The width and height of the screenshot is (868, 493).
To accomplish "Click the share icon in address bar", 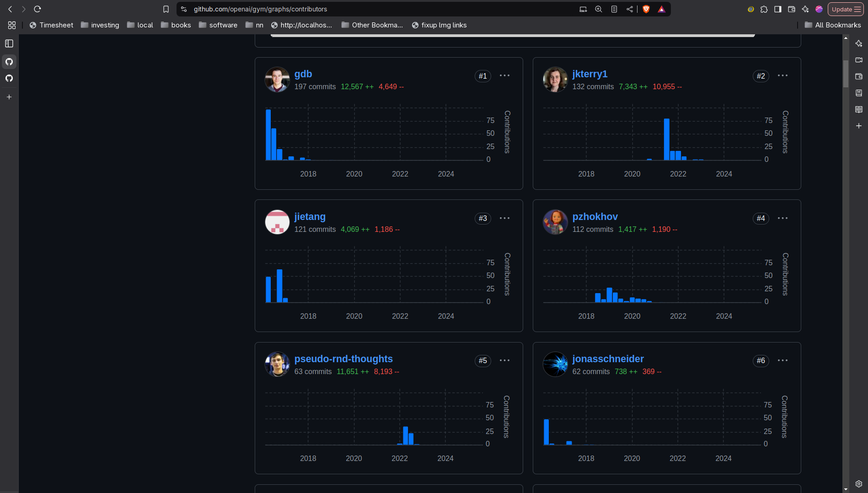I will 630,9.
